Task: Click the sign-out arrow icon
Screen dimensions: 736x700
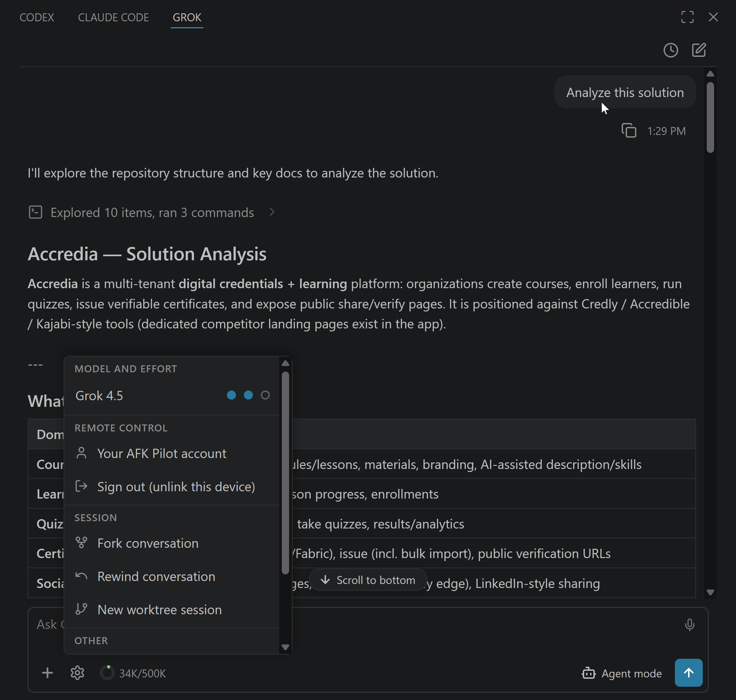Action: coord(81,486)
